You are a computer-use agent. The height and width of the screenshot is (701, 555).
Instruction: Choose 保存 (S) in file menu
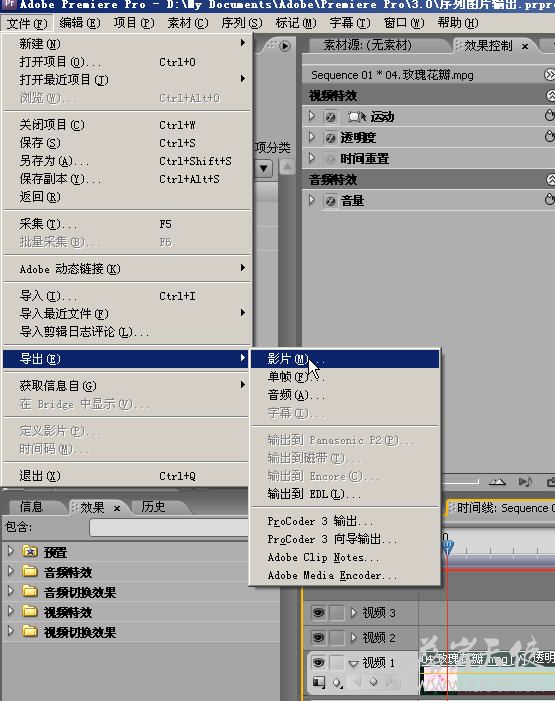pos(126,143)
